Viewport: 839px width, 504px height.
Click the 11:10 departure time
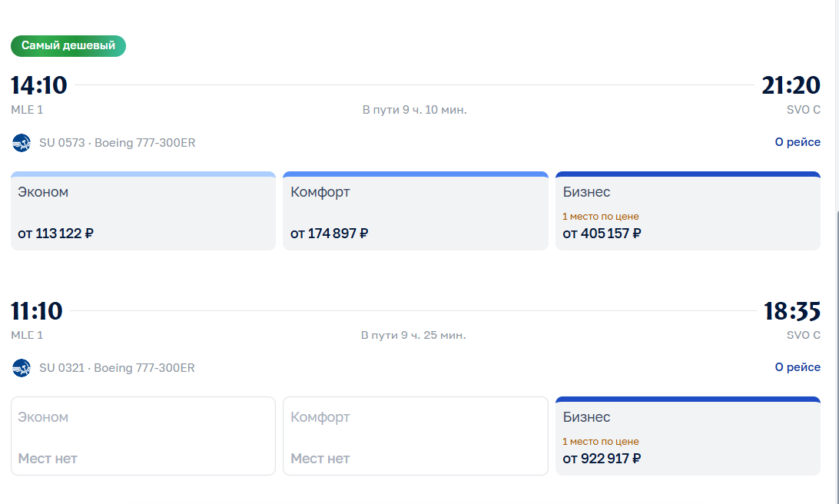[37, 311]
